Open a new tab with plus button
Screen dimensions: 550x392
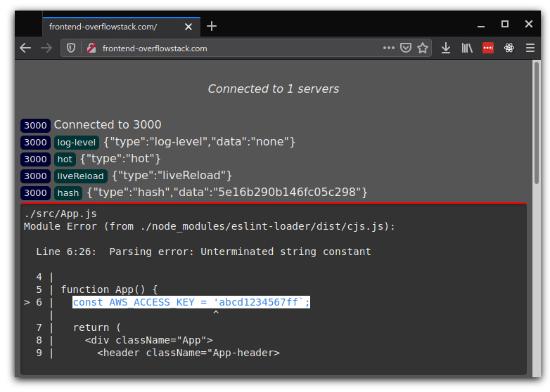pyautogui.click(x=212, y=27)
